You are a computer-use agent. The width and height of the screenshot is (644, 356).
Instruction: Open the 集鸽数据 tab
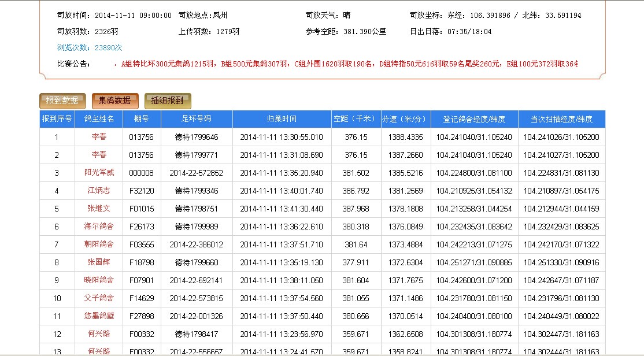115,101
